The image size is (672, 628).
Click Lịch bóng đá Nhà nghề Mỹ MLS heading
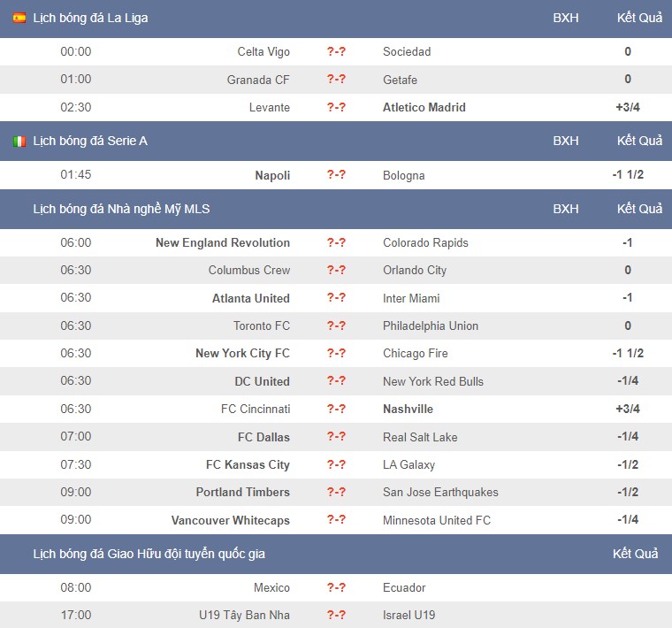[x=121, y=210]
